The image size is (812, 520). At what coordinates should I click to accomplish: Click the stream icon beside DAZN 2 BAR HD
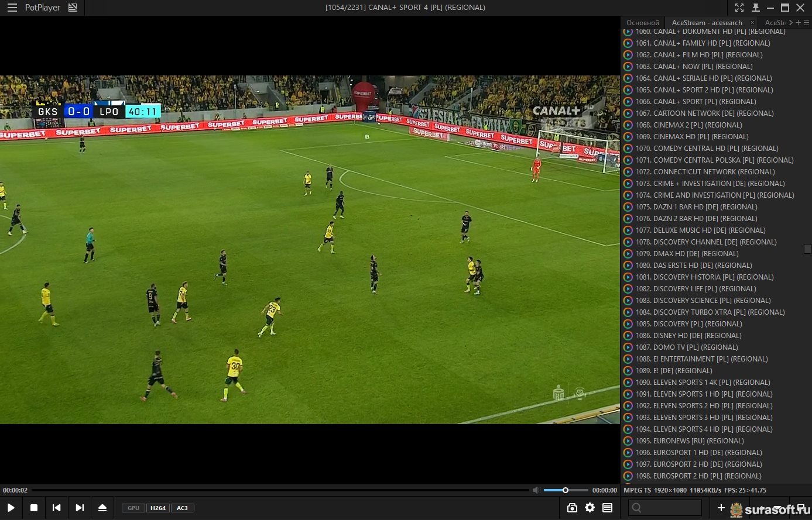click(628, 219)
